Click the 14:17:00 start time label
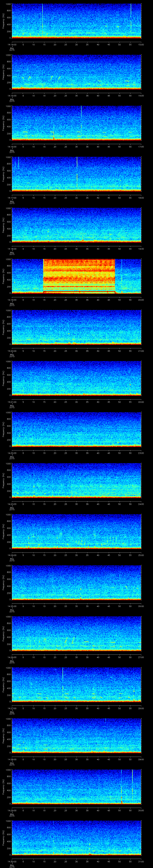 (x=12, y=198)
